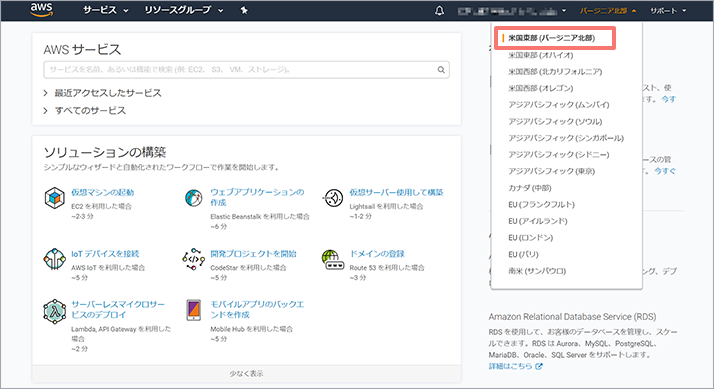Select region 米国西部 (オレゴン)
The image size is (714, 389).
541,88
